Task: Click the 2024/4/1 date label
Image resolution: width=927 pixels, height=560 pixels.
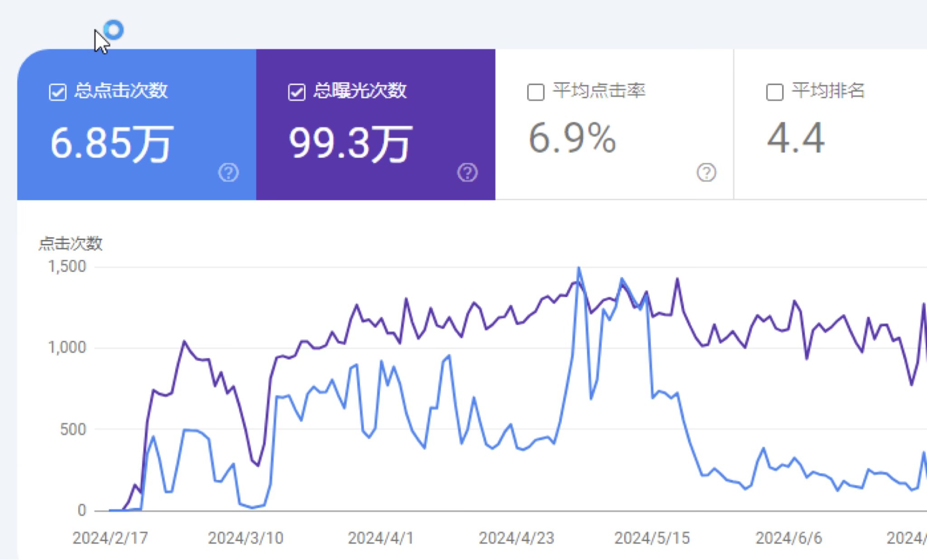Action: pyautogui.click(x=380, y=538)
